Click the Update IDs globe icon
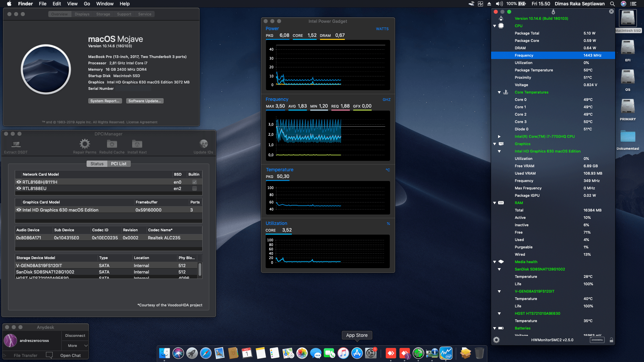Screen dimensions: 644x362 point(204,143)
